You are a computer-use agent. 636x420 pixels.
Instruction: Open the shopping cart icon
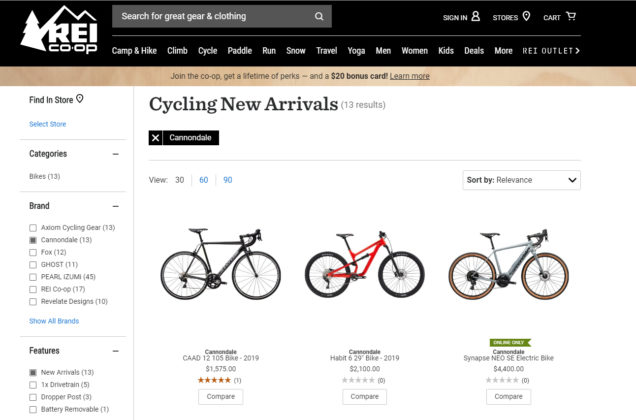coord(571,16)
